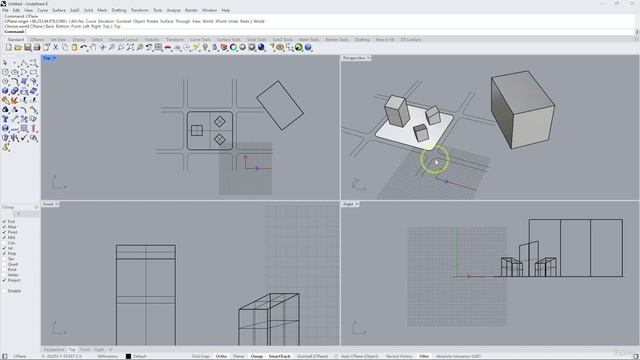Open the CPlane coordinate toggle in status bar
The height and width of the screenshot is (360, 640).
coord(20,356)
